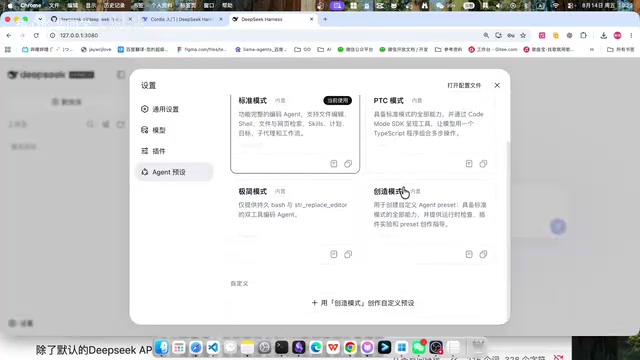Select the PTC 模式 preset card

point(430,133)
